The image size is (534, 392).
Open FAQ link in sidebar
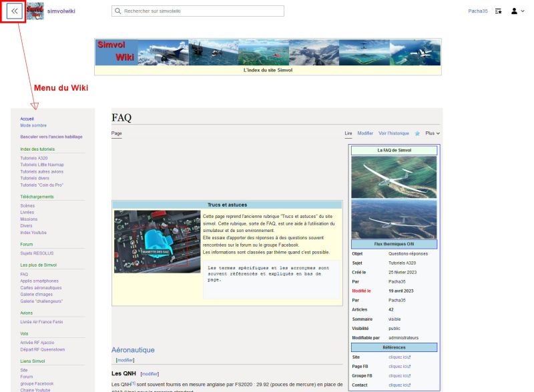click(24, 274)
